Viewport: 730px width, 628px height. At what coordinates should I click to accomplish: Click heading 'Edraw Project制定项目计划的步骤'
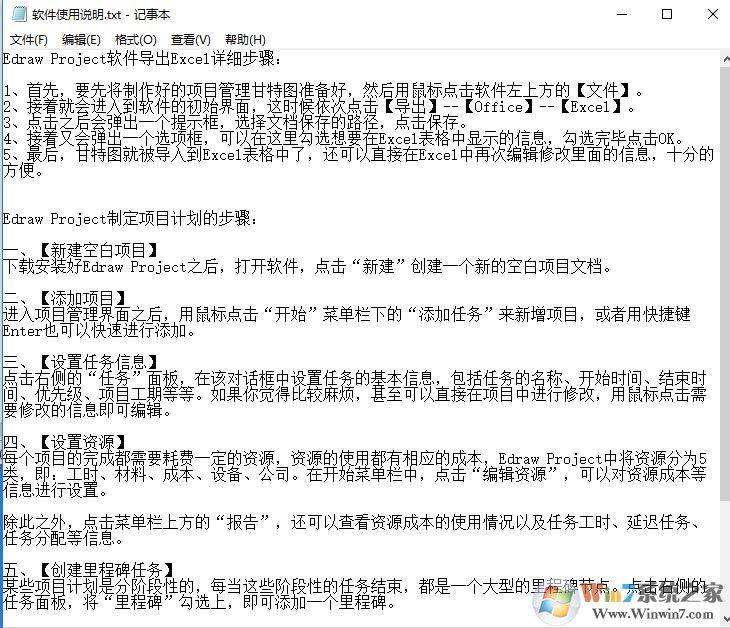coord(130,218)
